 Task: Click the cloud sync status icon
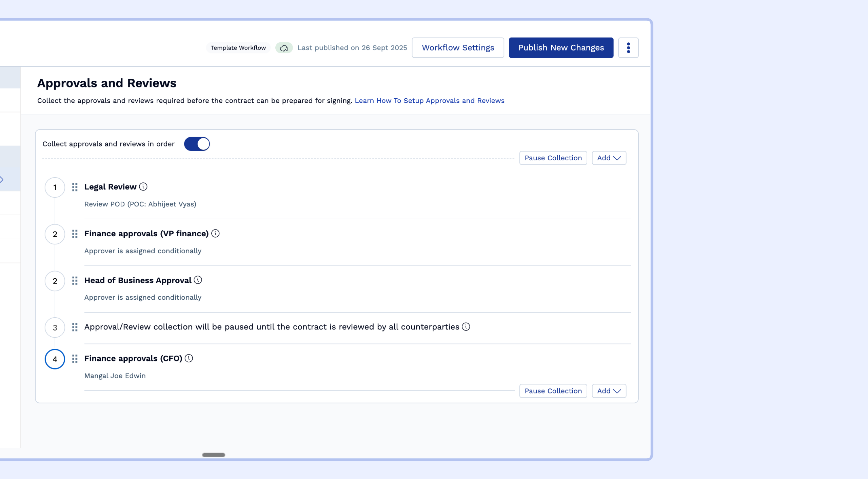284,48
